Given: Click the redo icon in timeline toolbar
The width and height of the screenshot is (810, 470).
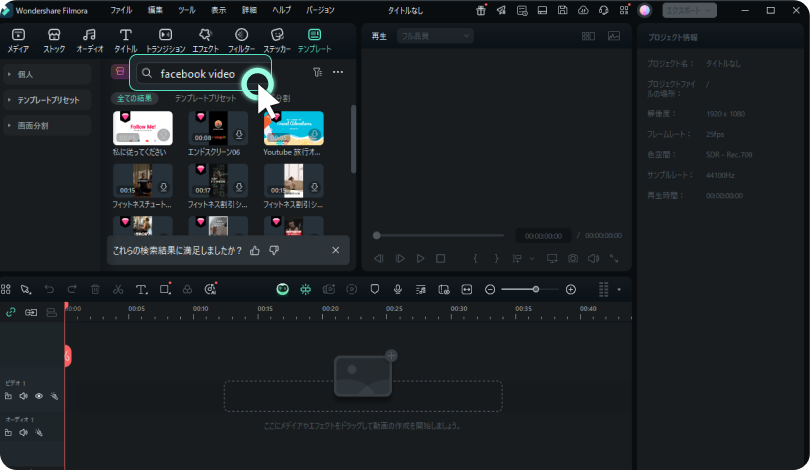Looking at the screenshot, I should point(72,289).
